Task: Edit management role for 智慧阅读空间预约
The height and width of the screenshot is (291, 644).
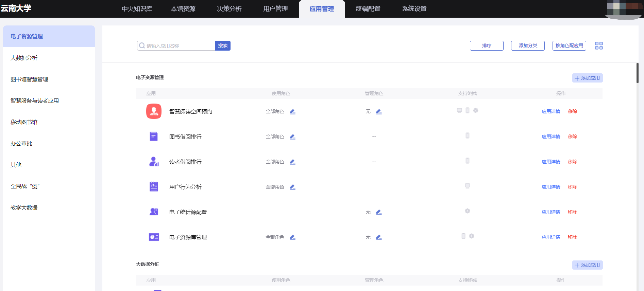Action: point(379,112)
